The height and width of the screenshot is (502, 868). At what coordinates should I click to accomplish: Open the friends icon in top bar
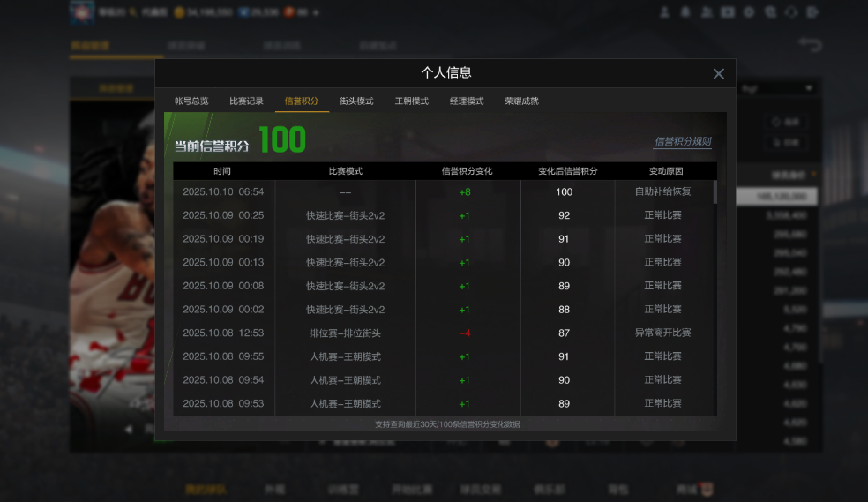707,12
